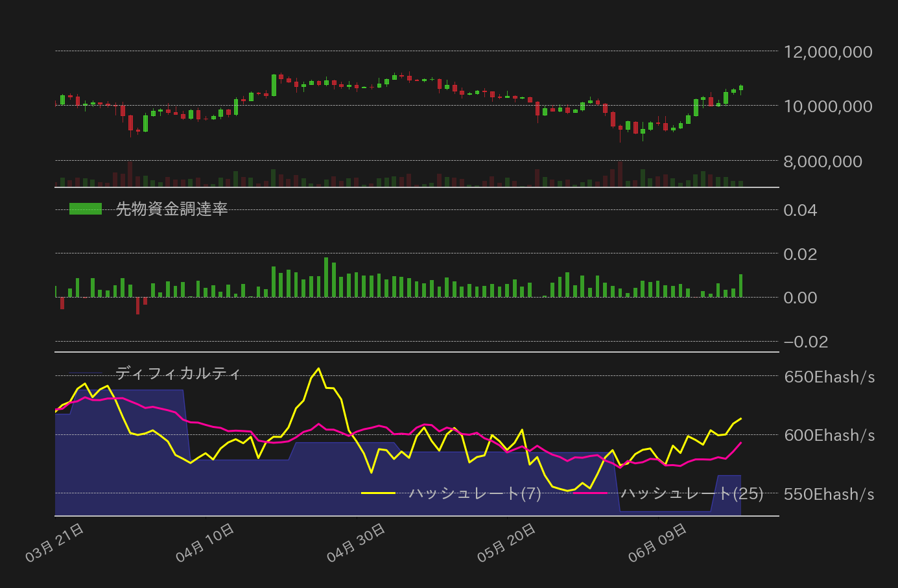Screen dimensions: 898x588
Task: Click the green 先物資金調達率 legend swatch
Action: click(86, 209)
